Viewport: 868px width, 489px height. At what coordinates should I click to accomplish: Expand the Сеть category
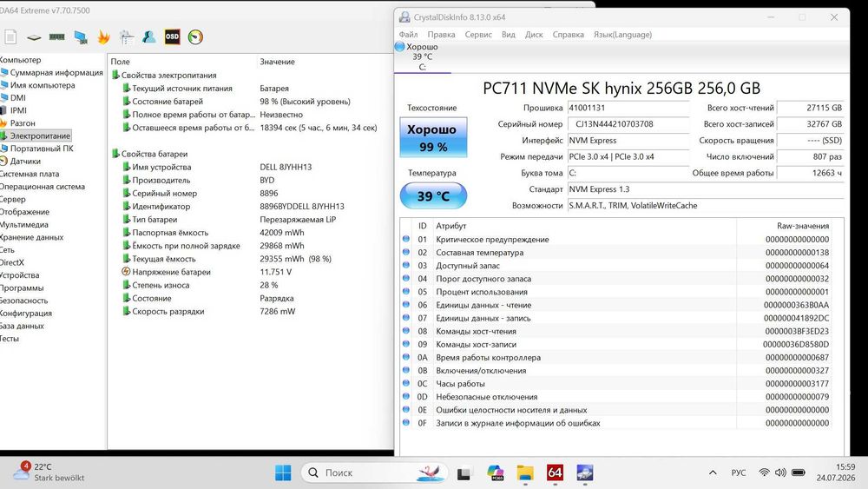coord(7,250)
